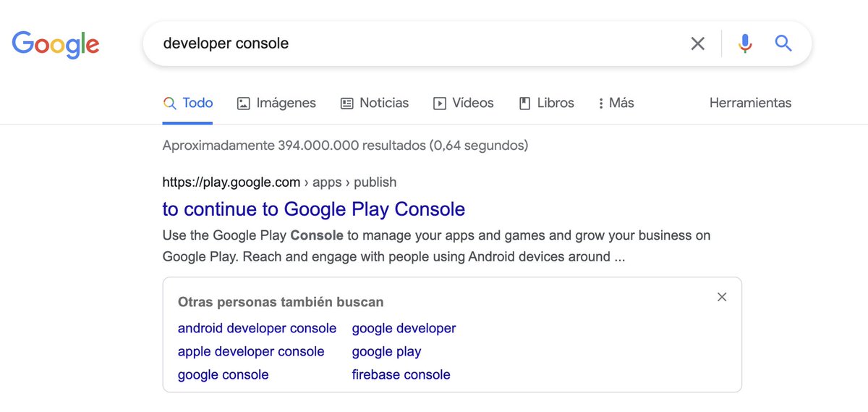The height and width of the screenshot is (412, 868).
Task: Switch to the Noticias tab
Action: (x=375, y=103)
